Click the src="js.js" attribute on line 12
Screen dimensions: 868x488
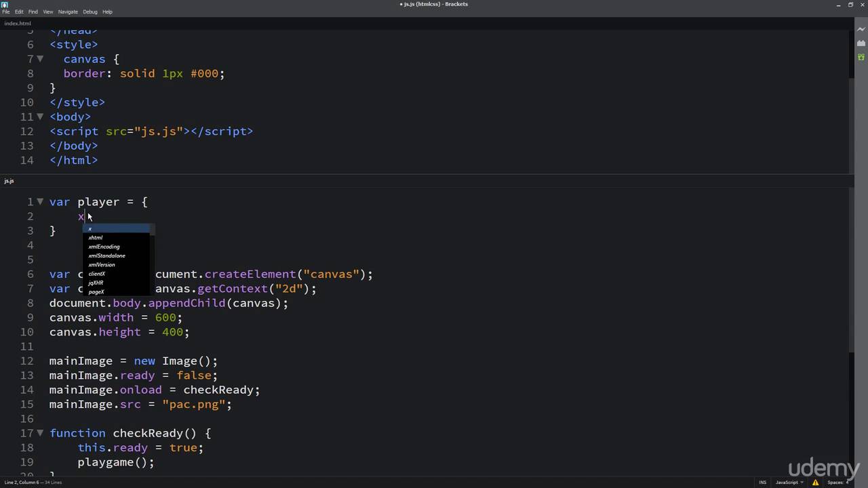click(144, 131)
